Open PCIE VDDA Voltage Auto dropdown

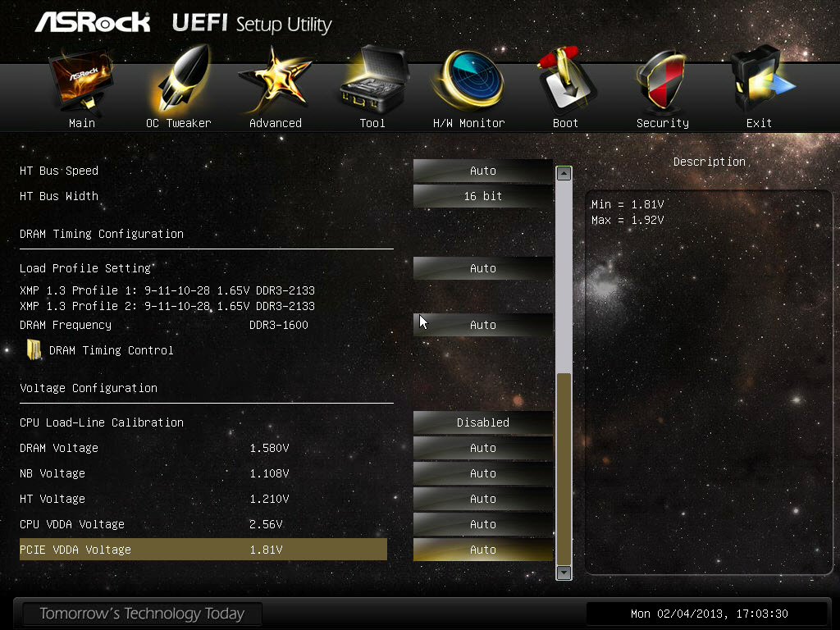point(482,550)
